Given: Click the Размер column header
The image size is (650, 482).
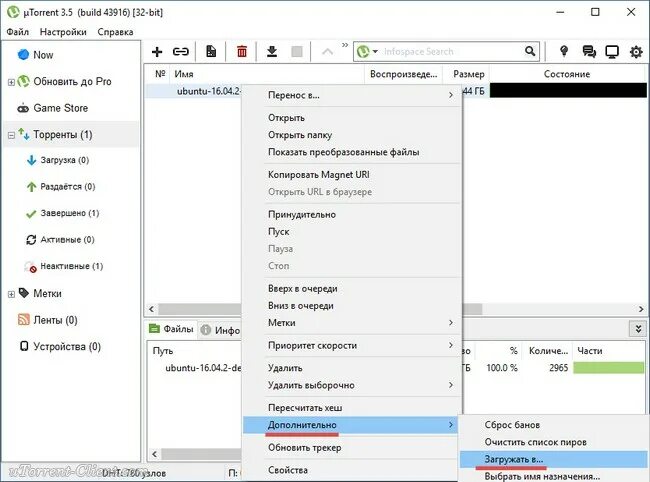Looking at the screenshot, I should [x=469, y=74].
